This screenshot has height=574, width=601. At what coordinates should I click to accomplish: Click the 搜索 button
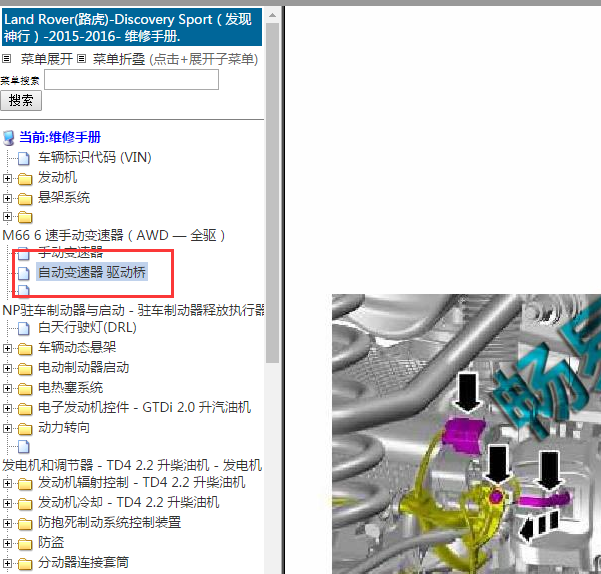pos(21,101)
